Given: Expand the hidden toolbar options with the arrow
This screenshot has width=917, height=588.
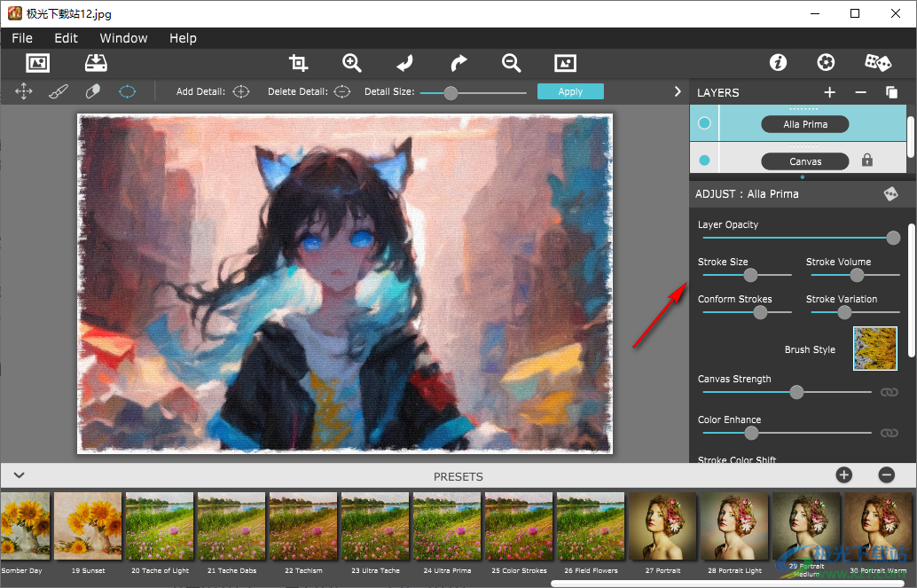Looking at the screenshot, I should click(x=678, y=90).
